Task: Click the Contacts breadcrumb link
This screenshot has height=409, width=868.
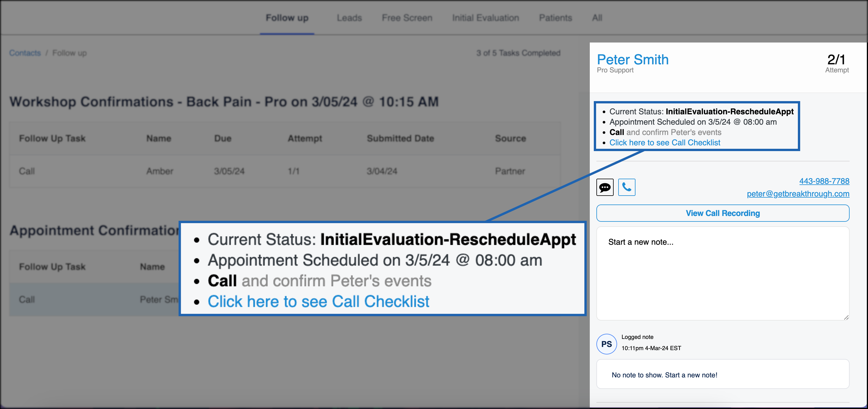Action: click(x=25, y=53)
